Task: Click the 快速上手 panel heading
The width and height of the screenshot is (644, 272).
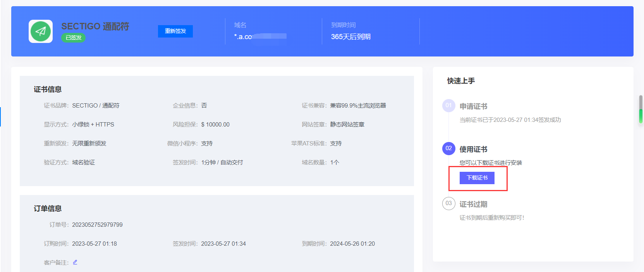Action: click(x=461, y=81)
